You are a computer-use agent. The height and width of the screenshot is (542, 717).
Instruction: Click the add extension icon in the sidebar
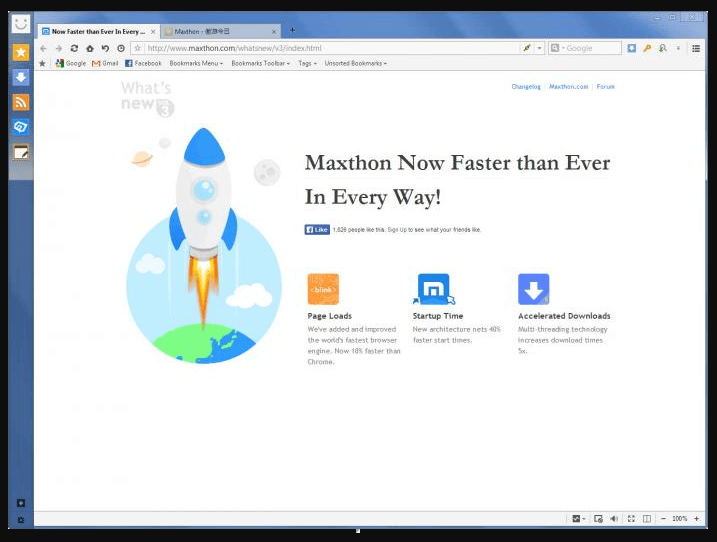tap(21, 503)
